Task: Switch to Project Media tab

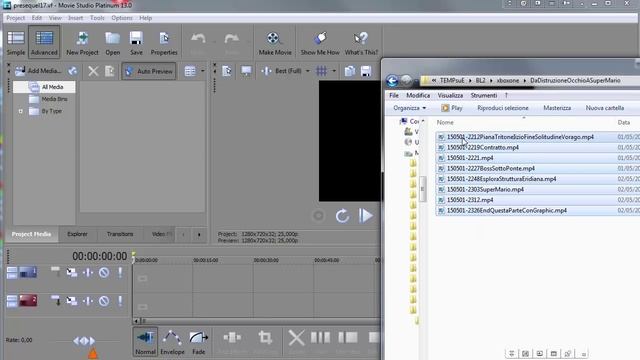Action: tap(31, 234)
